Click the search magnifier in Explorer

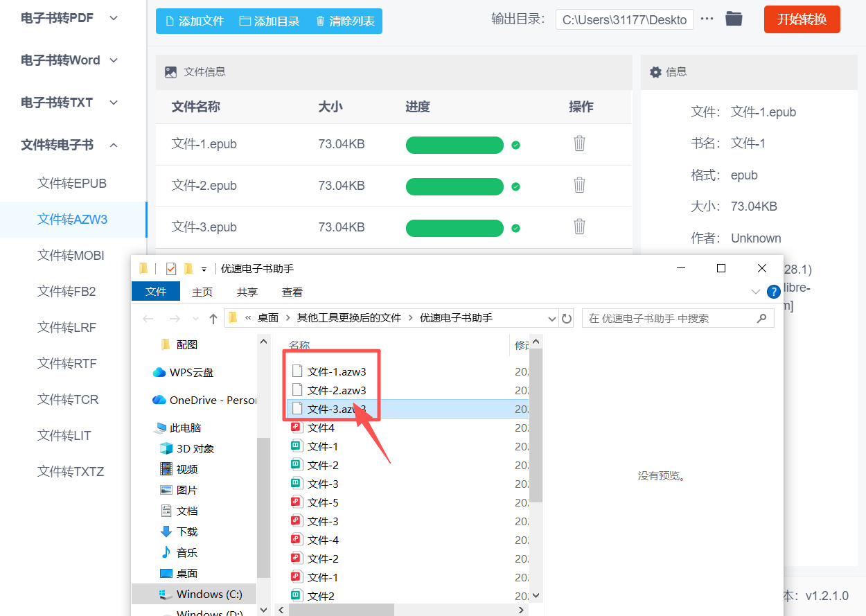[761, 318]
